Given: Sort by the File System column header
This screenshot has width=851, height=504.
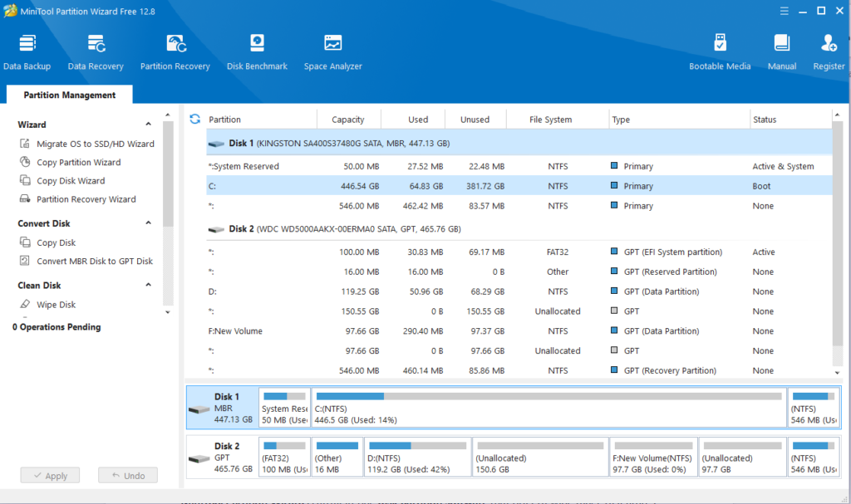Looking at the screenshot, I should 558,120.
